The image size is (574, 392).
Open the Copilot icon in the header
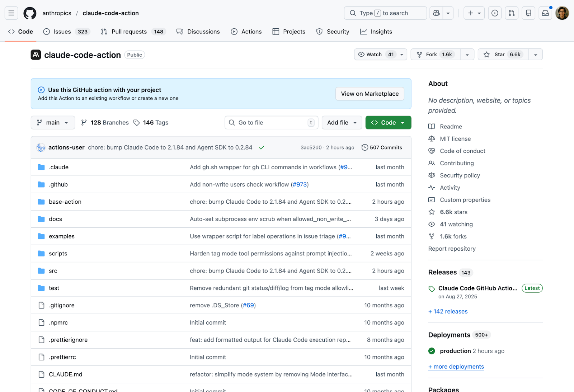coord(436,13)
